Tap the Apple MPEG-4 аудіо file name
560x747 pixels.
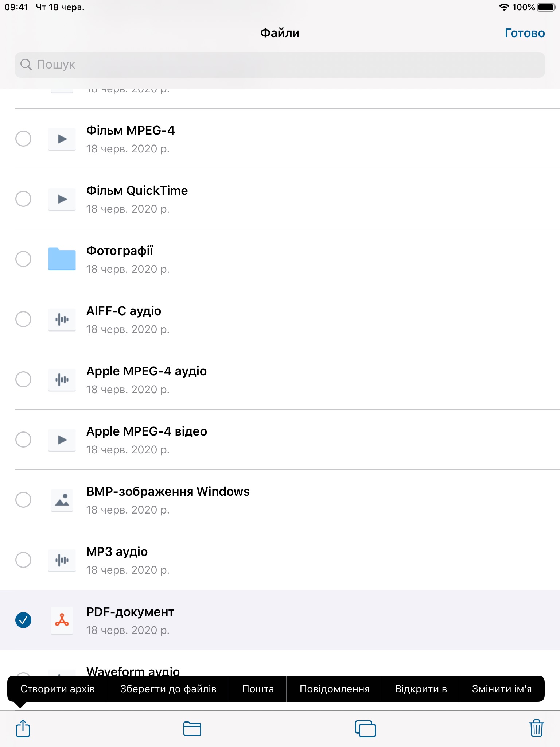coord(147,371)
